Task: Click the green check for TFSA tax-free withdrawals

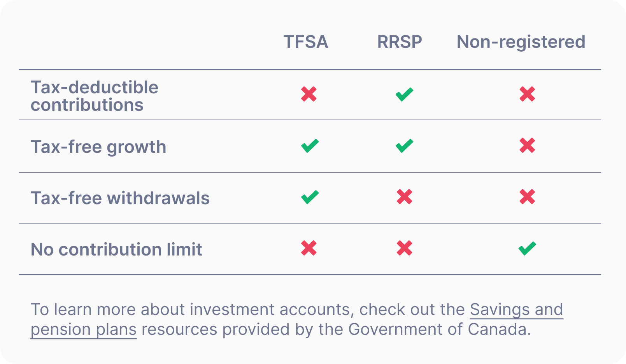Action: pyautogui.click(x=310, y=197)
